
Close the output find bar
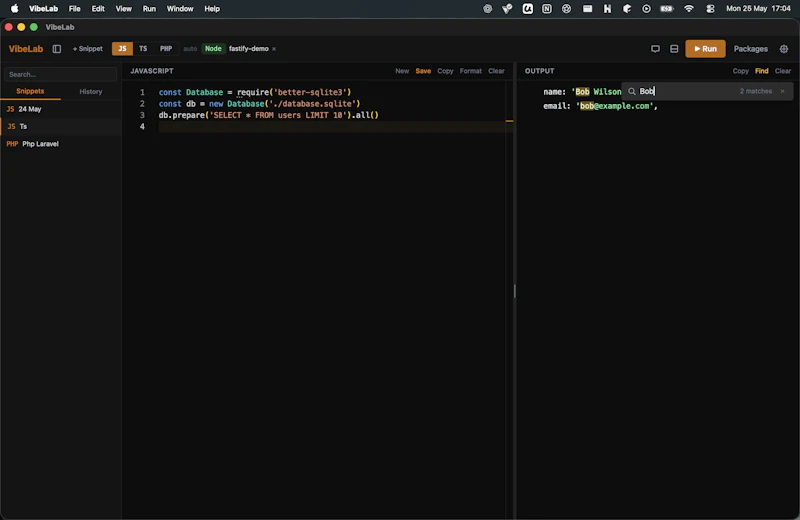(x=782, y=91)
